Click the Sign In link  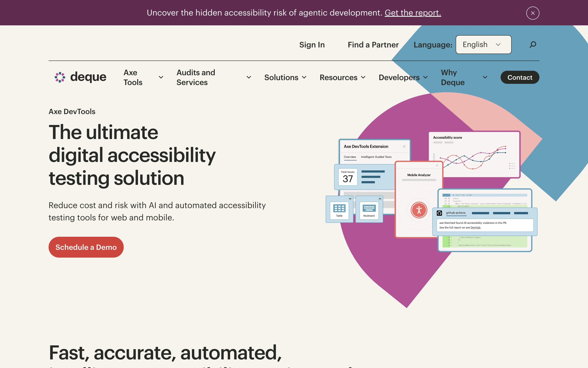tap(312, 45)
